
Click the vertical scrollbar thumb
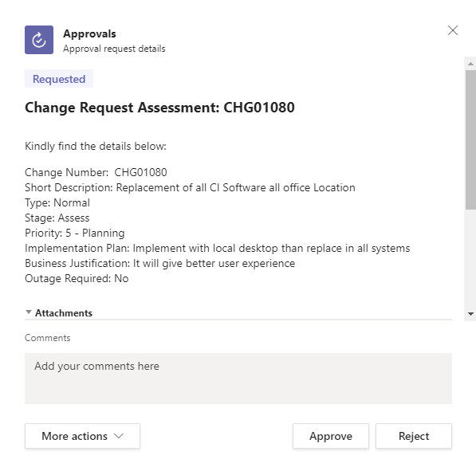tap(470, 139)
